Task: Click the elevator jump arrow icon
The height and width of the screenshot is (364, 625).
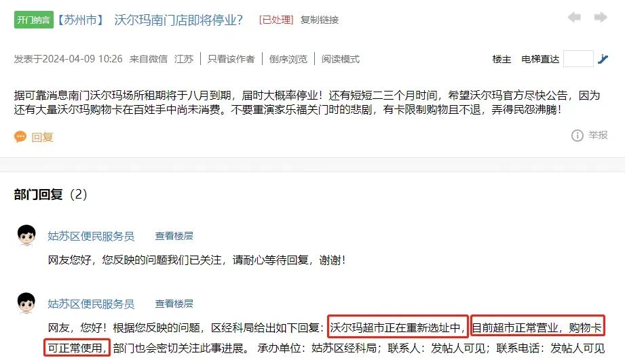Action: coord(603,60)
